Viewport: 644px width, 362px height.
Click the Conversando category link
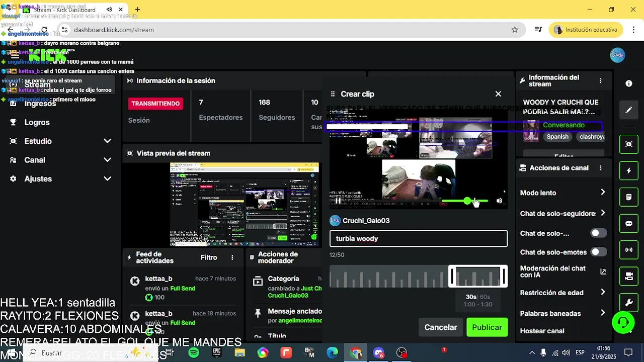[x=563, y=125]
